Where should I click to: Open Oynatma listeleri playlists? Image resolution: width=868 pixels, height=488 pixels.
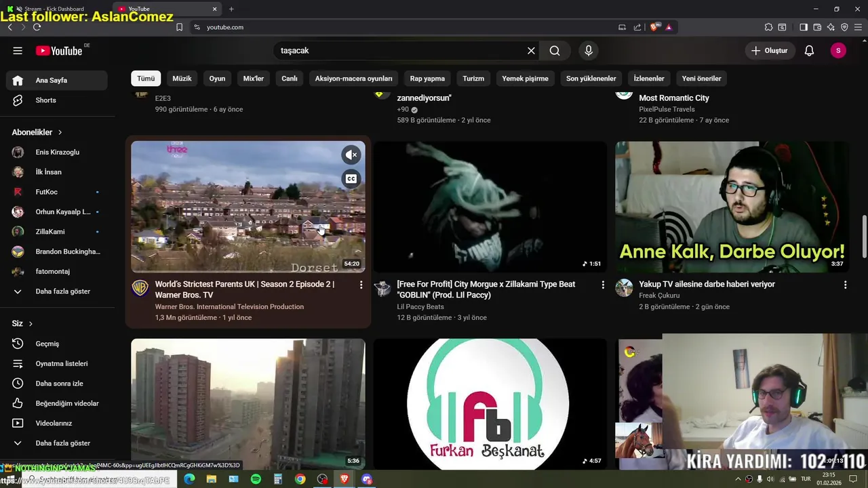point(57,363)
